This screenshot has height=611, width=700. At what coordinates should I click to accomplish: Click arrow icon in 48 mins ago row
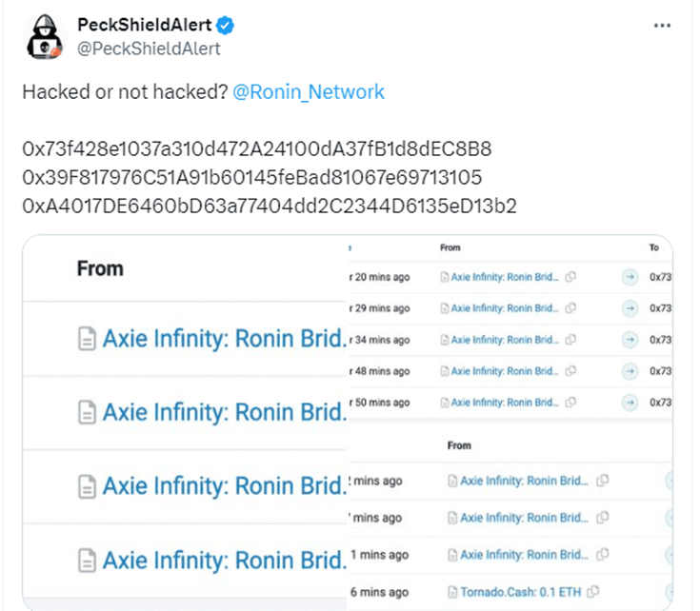[x=630, y=371]
